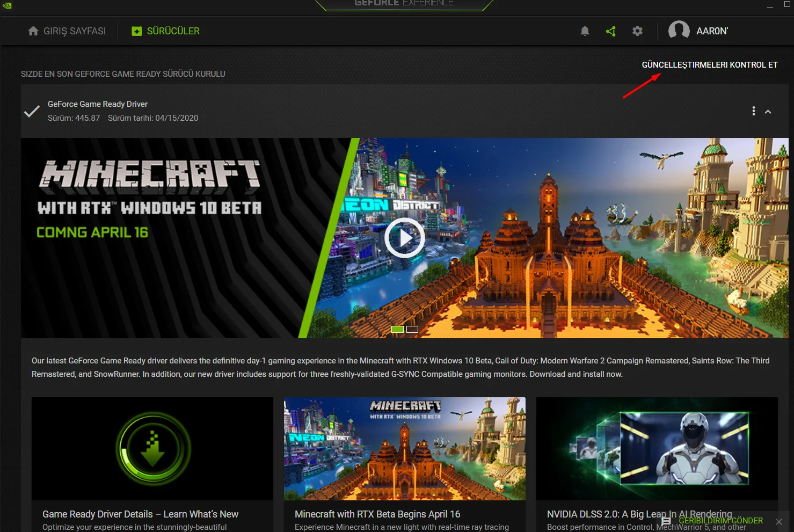794x532 pixels.
Task: Select the second banner slide indicator
Action: 412,329
